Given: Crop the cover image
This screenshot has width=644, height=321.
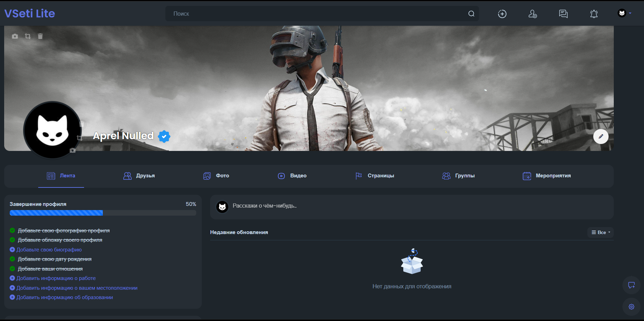Looking at the screenshot, I should point(28,36).
